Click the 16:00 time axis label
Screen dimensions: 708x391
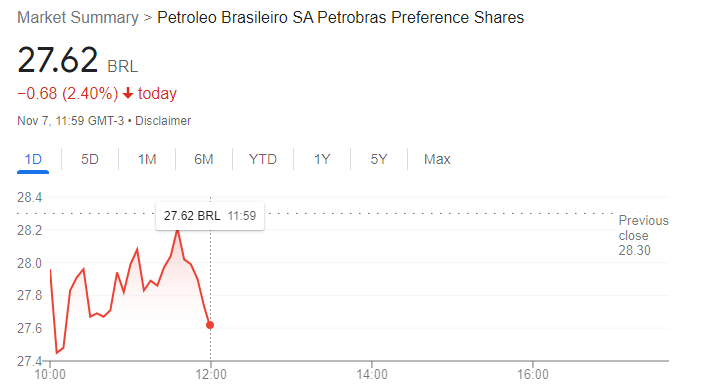533,375
